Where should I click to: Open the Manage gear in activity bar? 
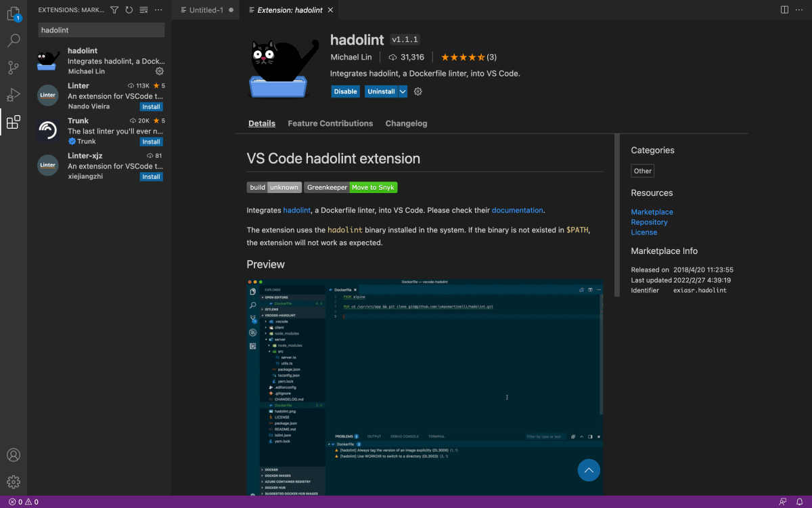(14, 482)
